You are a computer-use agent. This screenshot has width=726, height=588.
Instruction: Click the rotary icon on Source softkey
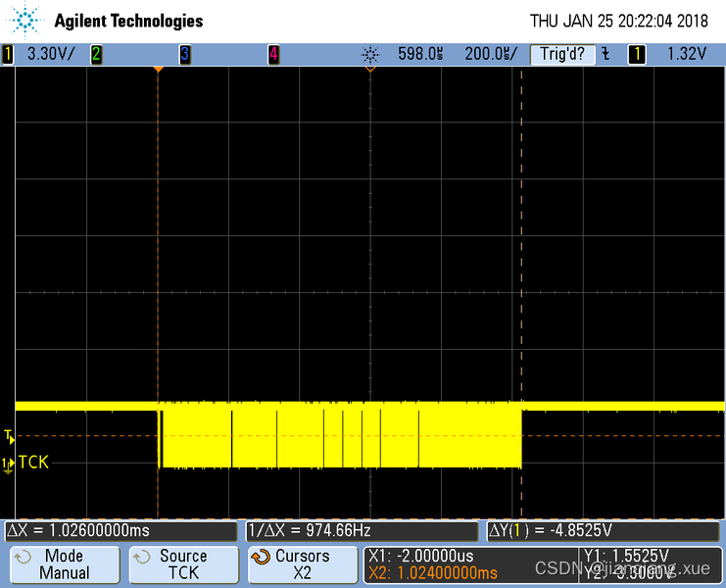pyautogui.click(x=142, y=557)
